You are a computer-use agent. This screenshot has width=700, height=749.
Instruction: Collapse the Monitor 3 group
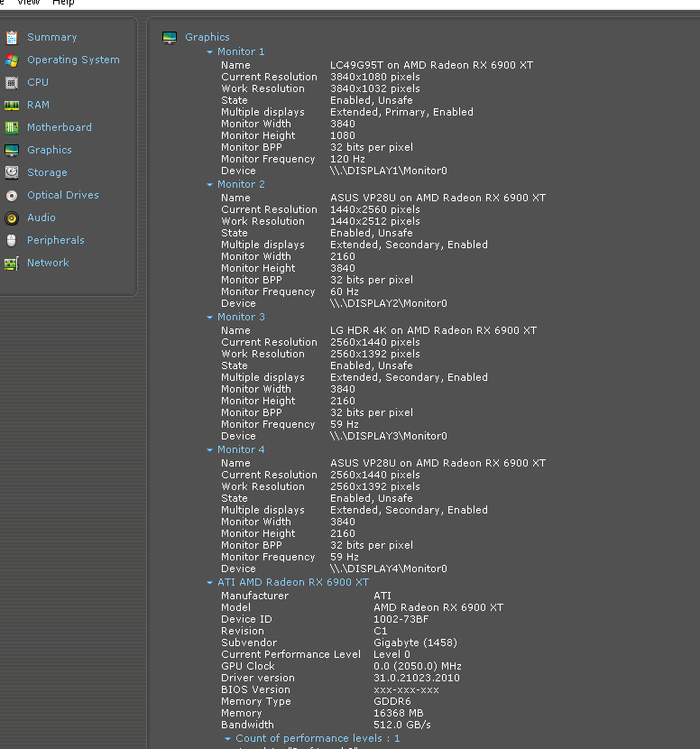click(209, 317)
